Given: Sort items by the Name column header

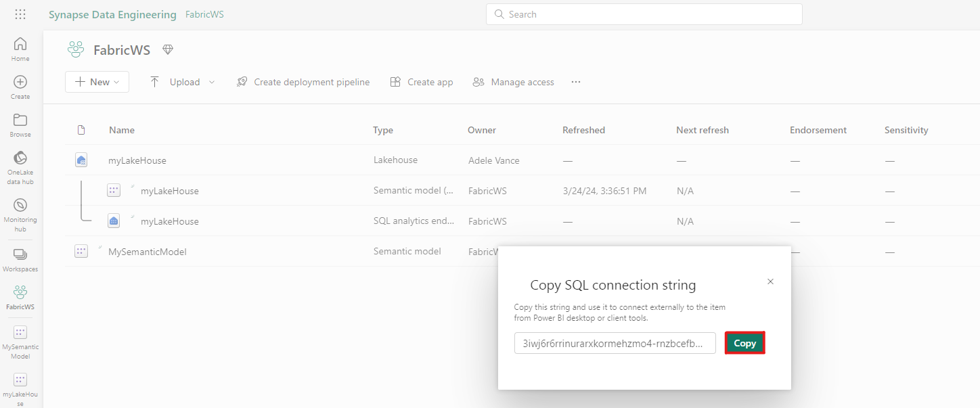Looking at the screenshot, I should click(x=122, y=130).
